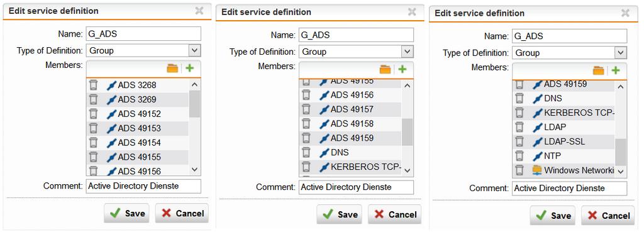Open folder icon in middle dialog Members
The height and width of the screenshot is (232, 644).
tap(386, 69)
